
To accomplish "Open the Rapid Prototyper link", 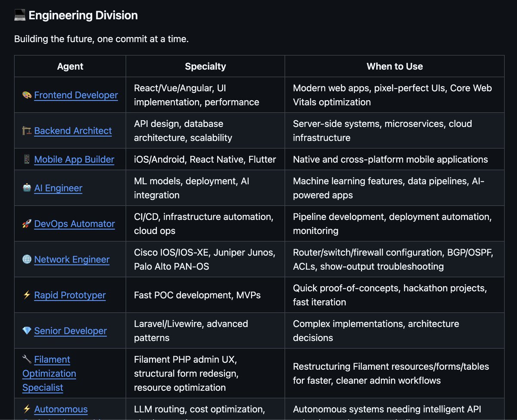I will pos(70,295).
